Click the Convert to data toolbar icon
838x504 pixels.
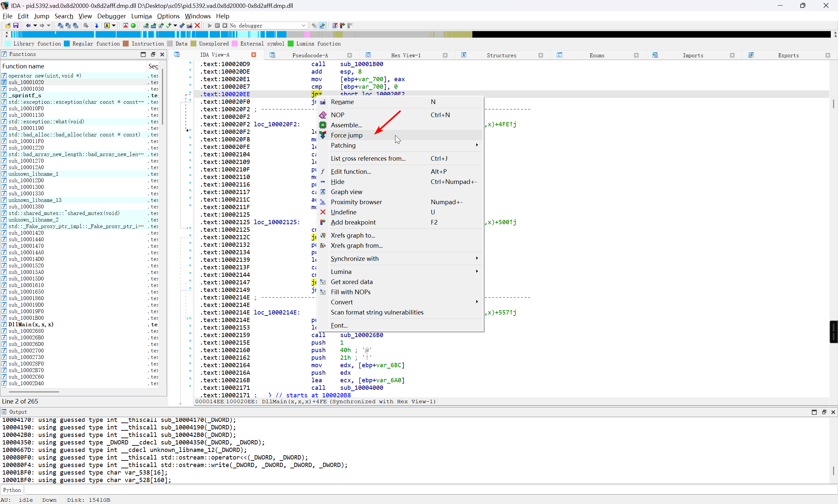pyautogui.click(x=154, y=26)
